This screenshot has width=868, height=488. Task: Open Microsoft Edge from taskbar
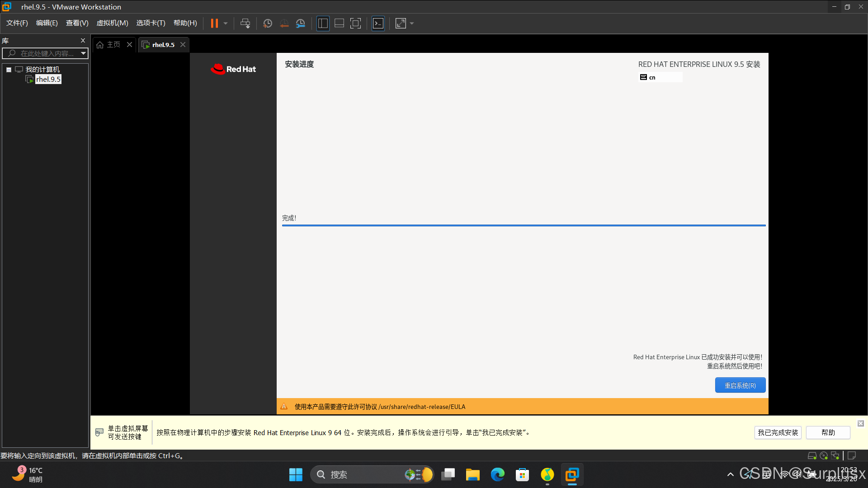click(497, 474)
